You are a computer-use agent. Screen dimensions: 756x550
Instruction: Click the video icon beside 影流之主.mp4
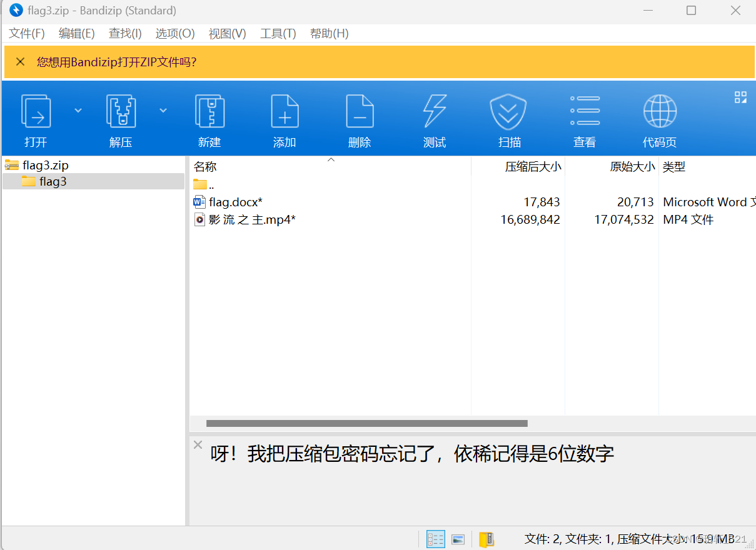click(x=199, y=219)
